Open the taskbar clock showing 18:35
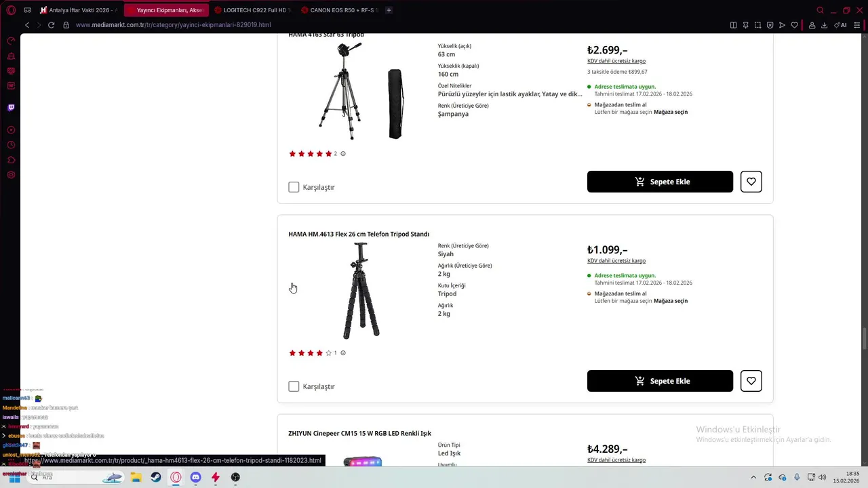 tap(846, 477)
